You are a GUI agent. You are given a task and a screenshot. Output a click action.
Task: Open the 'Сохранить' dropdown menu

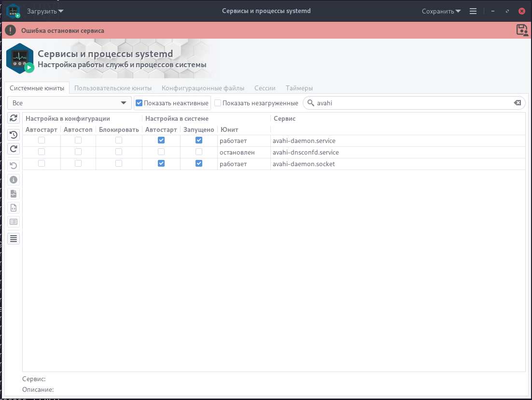click(441, 11)
